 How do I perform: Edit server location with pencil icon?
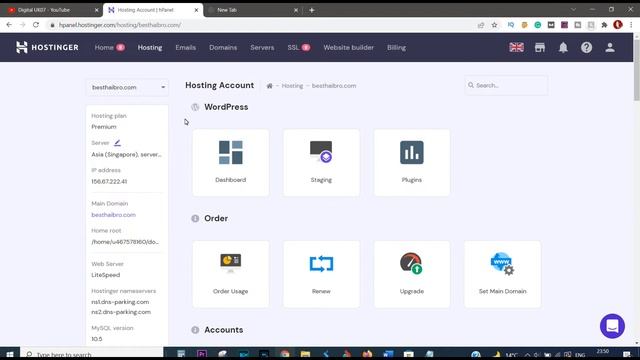[x=117, y=142]
